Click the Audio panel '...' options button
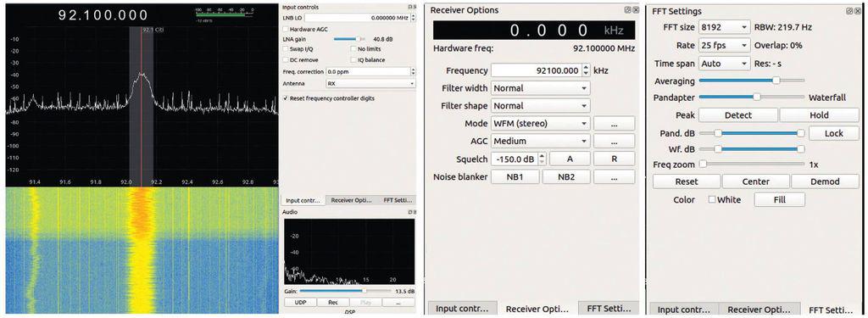868x318 pixels. (398, 303)
